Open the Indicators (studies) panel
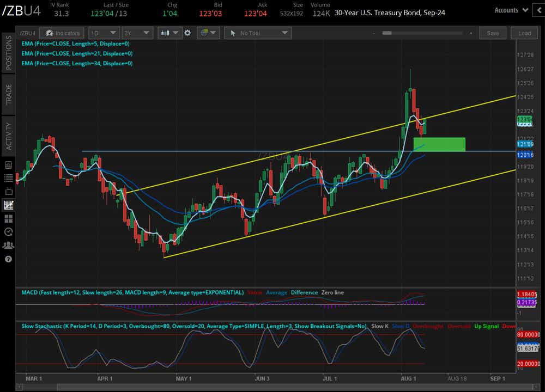545x392 pixels. [x=62, y=33]
